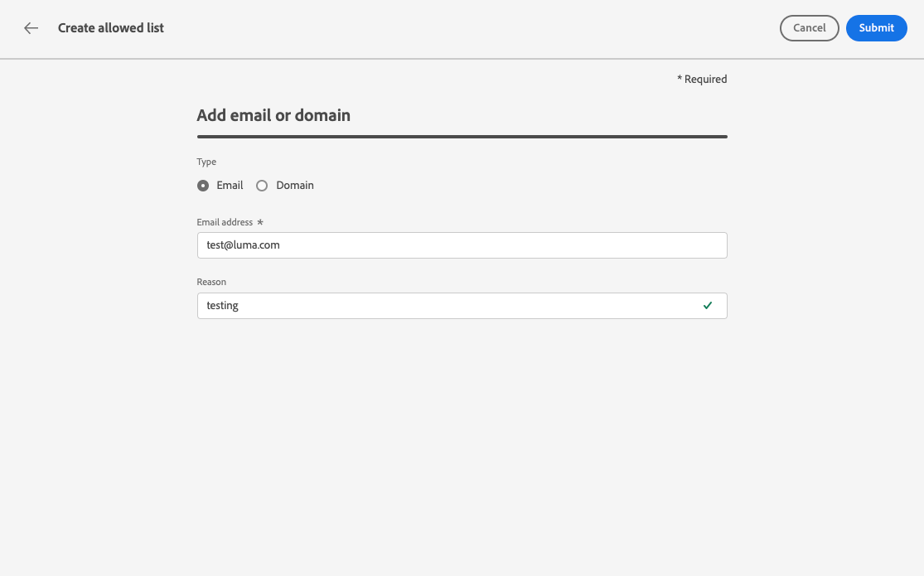Click the '* Required' note
The image size is (924, 576).
[702, 80]
